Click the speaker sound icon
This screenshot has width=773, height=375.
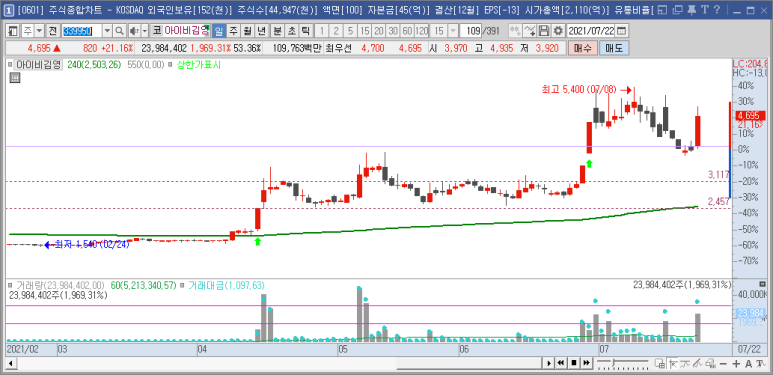pos(134,31)
